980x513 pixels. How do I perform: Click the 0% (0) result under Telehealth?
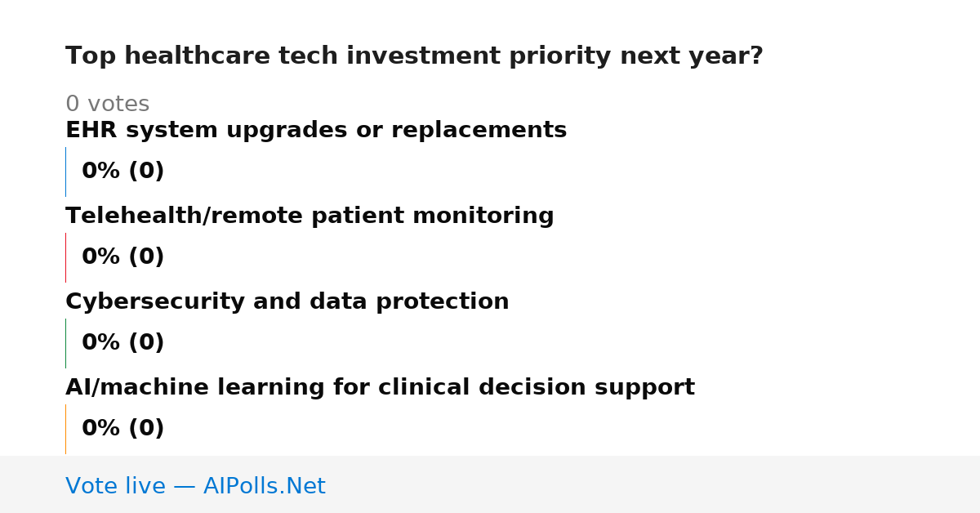[x=122, y=257]
